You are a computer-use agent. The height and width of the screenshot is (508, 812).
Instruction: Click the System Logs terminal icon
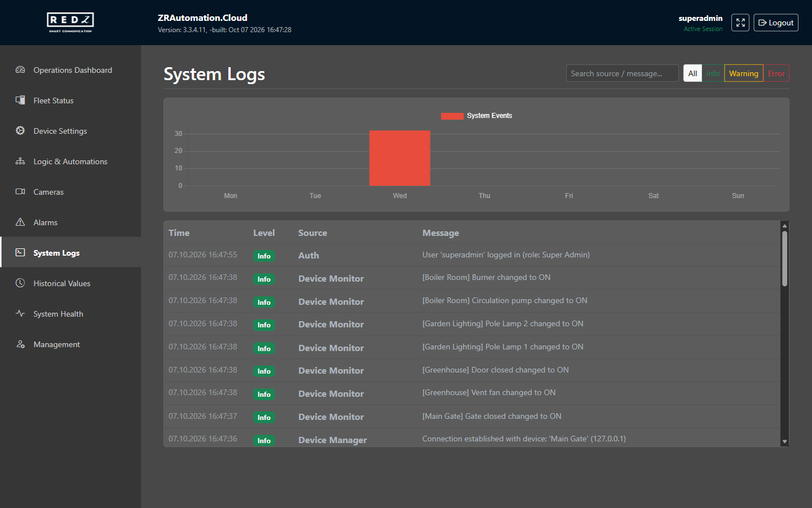(x=20, y=253)
